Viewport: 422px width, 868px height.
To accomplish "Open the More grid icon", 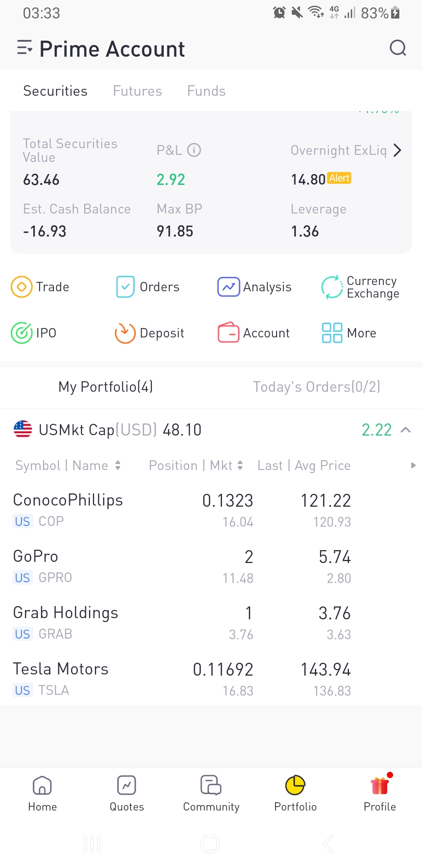I will pyautogui.click(x=332, y=333).
